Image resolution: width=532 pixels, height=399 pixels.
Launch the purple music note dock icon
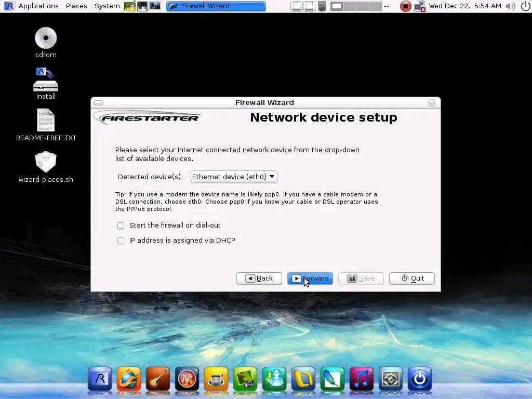(x=362, y=379)
